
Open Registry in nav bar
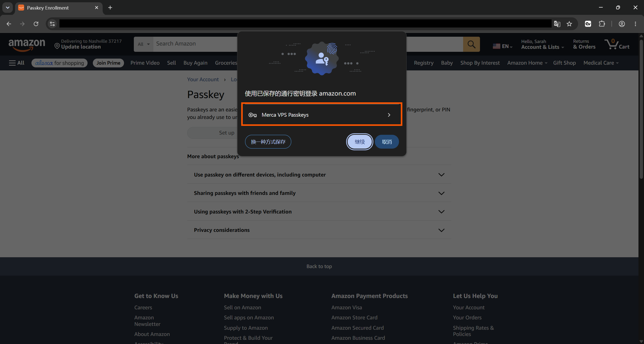[x=424, y=63]
